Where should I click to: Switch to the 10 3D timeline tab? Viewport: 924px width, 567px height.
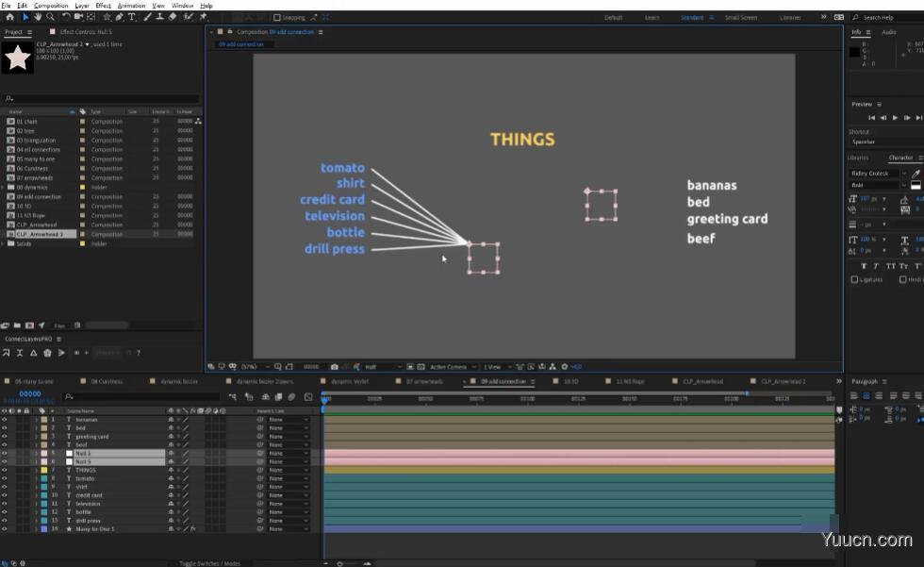(x=570, y=382)
